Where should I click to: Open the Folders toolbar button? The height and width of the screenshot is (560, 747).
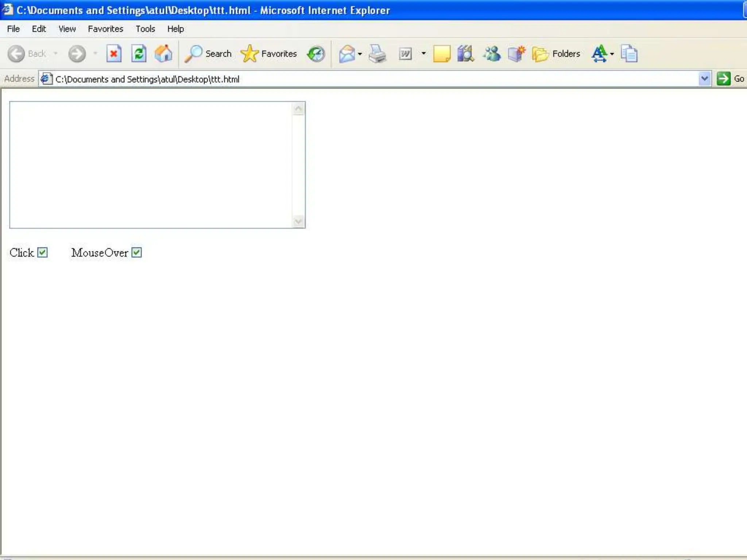click(x=556, y=54)
